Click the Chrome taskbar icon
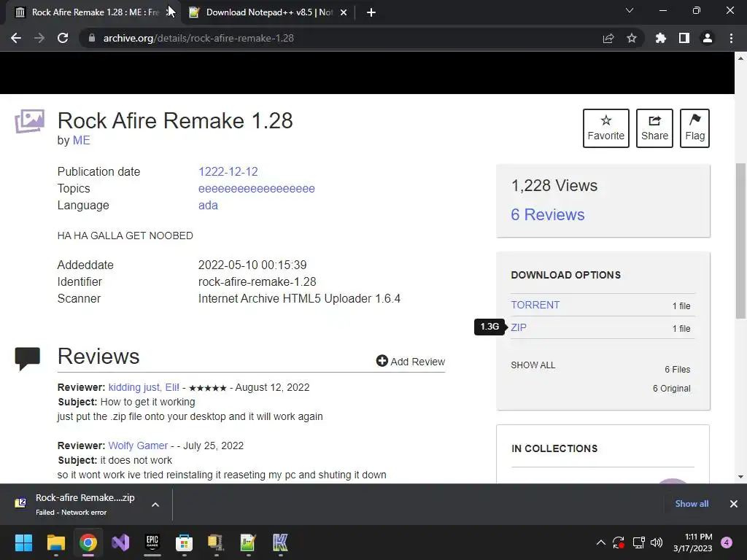747x560 pixels. point(88,542)
